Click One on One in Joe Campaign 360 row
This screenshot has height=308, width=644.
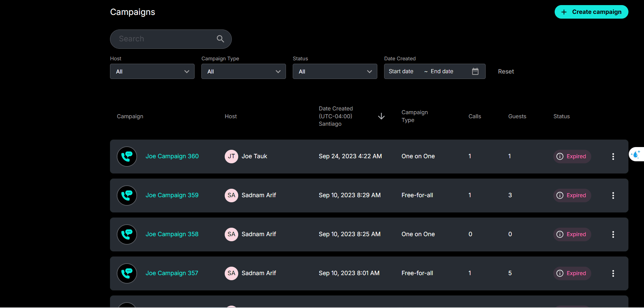pos(418,156)
